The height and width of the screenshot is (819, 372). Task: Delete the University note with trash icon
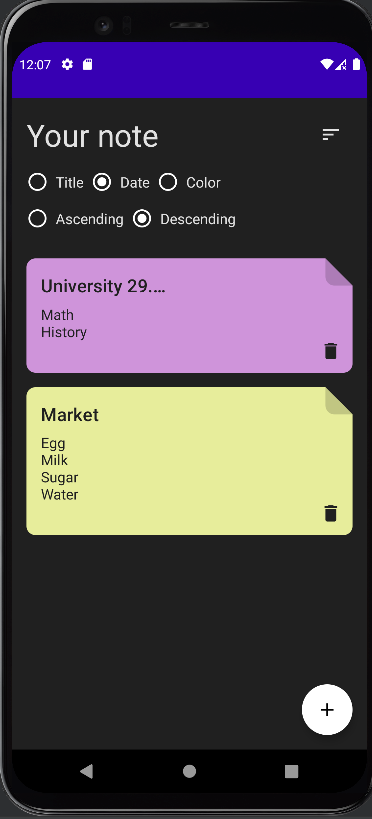(x=331, y=351)
